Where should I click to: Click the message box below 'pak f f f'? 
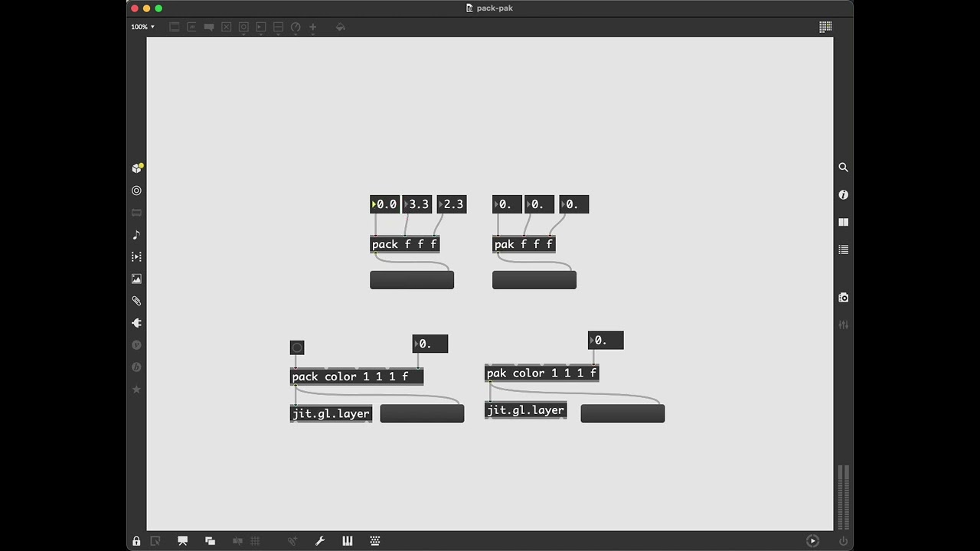[534, 280]
